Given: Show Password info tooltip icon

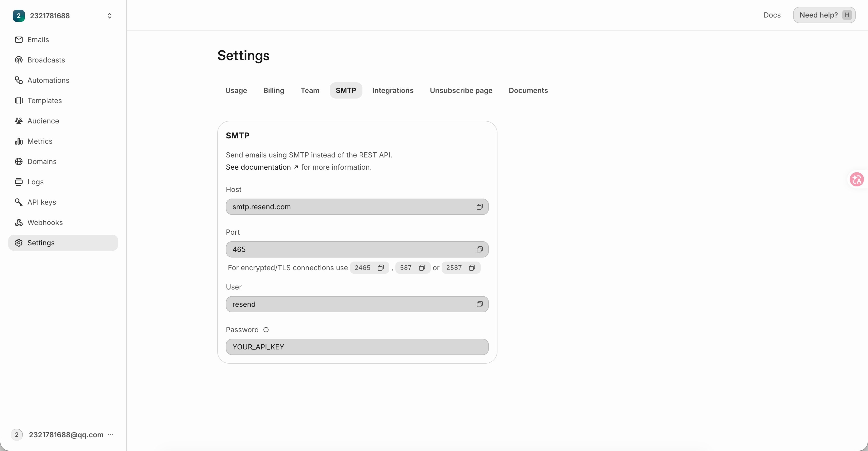Looking at the screenshot, I should [x=266, y=330].
